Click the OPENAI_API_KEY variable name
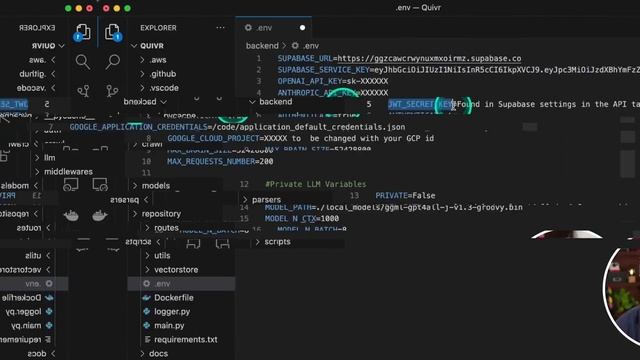This screenshot has height=360, width=640. (310, 81)
